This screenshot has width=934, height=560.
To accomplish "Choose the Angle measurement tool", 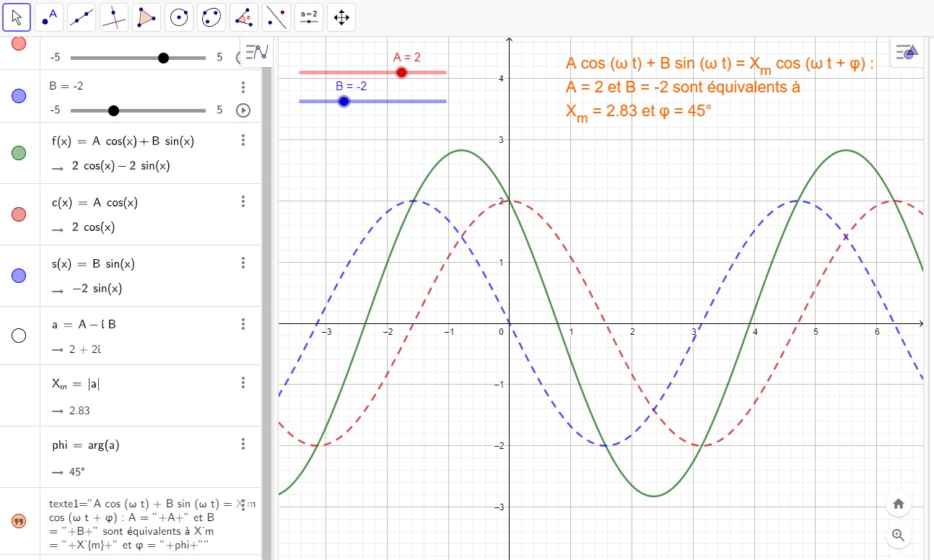I will pyautogui.click(x=244, y=17).
